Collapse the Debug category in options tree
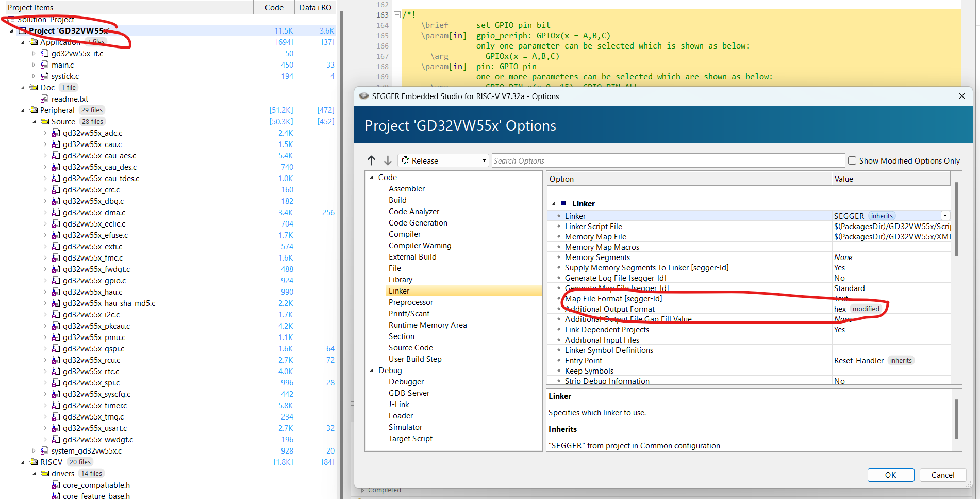Image resolution: width=980 pixels, height=499 pixels. 371,371
